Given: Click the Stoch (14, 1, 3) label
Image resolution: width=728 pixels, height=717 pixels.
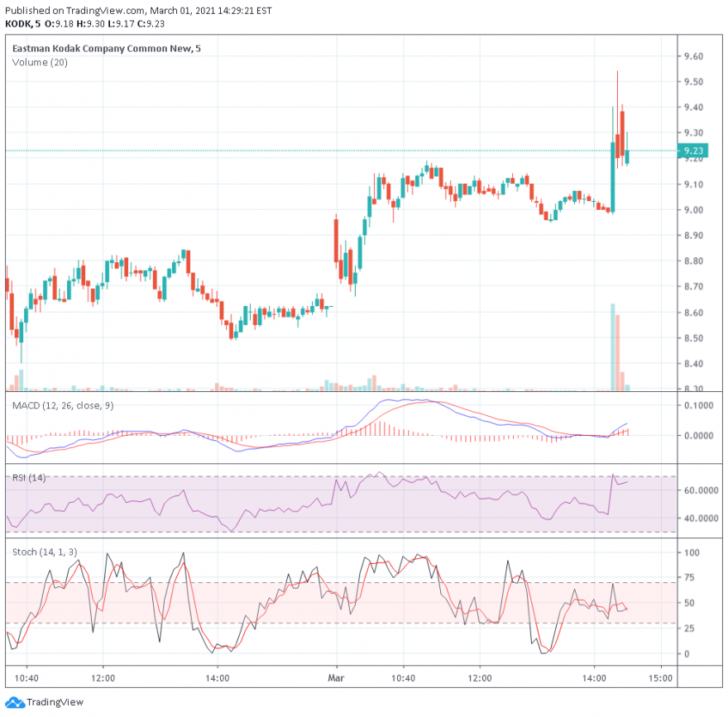Looking at the screenshot, I should [x=45, y=552].
